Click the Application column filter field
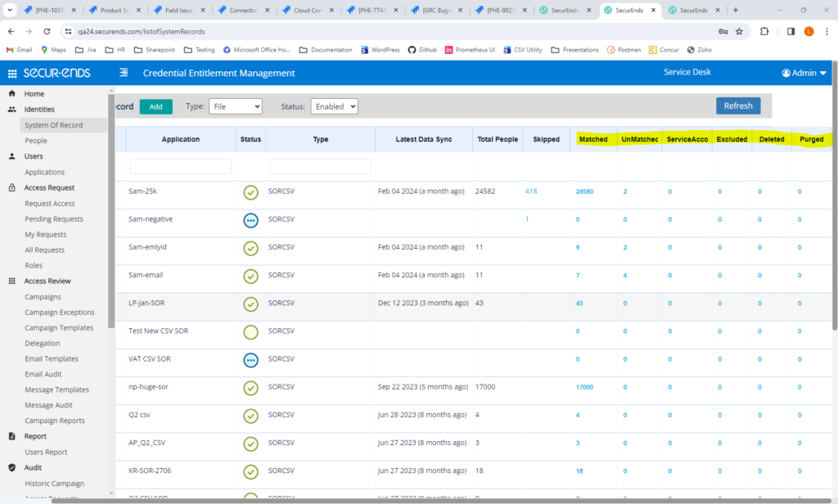 (x=181, y=166)
